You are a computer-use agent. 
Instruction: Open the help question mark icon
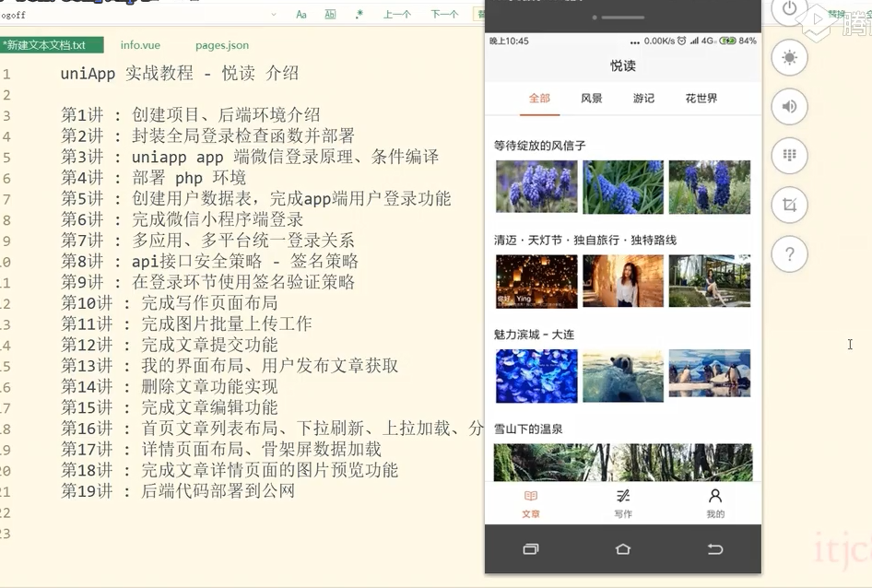point(789,253)
